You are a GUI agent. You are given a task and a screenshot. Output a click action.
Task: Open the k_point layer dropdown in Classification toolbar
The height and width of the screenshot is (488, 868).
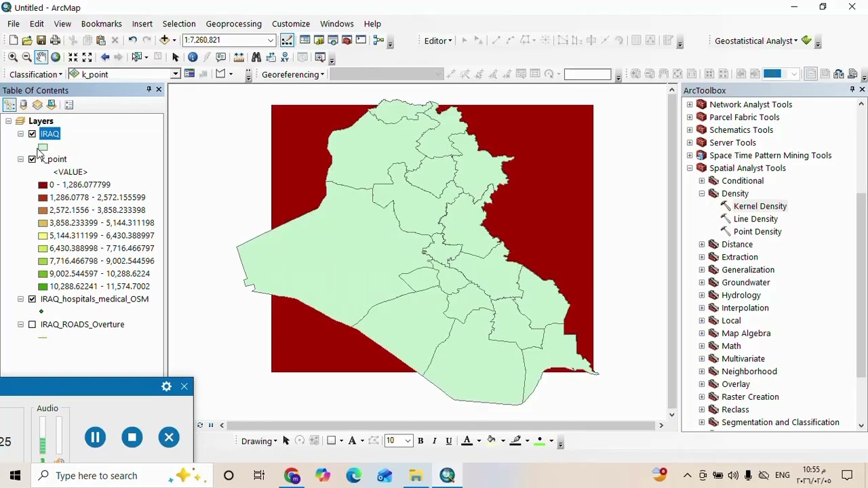coord(176,74)
